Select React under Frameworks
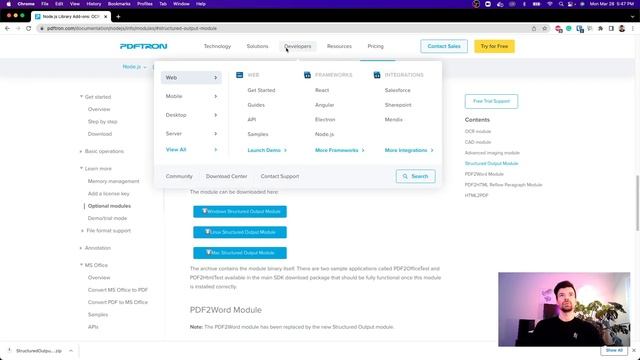Screen dimensions: 640x360 pos(322,90)
